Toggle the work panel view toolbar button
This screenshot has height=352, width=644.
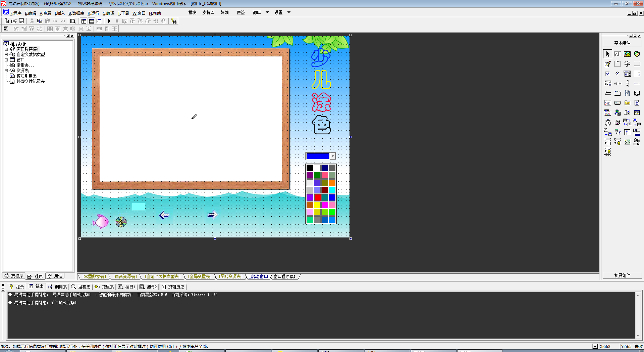pyautogui.click(x=84, y=21)
